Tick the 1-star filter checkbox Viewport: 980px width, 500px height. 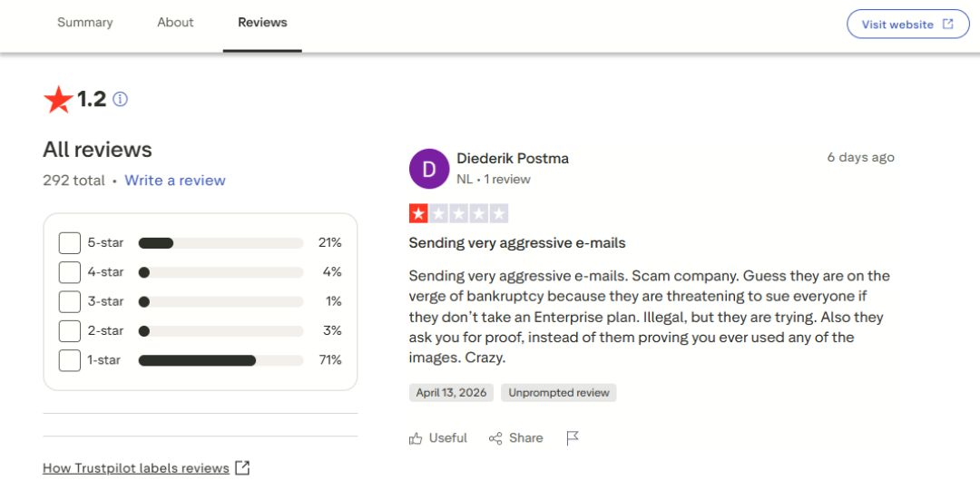point(70,360)
